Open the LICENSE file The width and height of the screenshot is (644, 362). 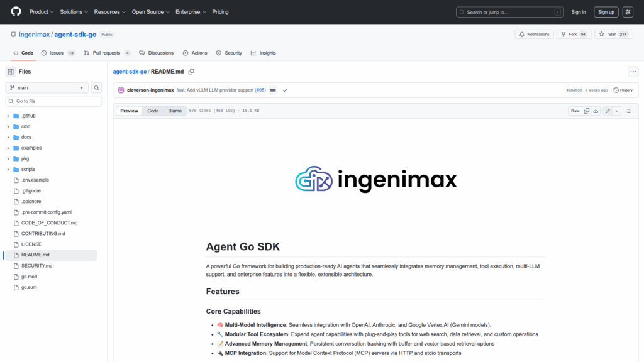31,244
